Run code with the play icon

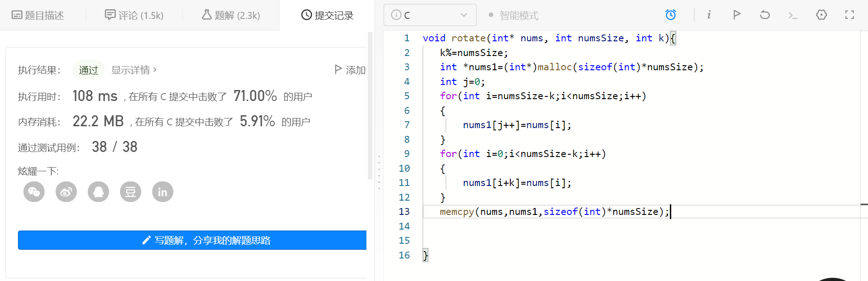[x=737, y=15]
